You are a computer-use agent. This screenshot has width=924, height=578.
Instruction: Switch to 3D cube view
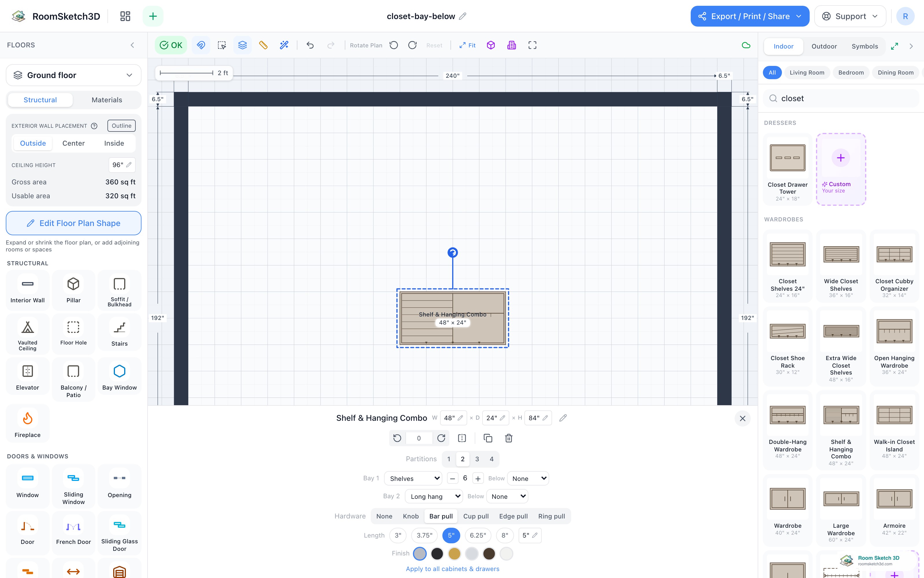click(x=491, y=45)
